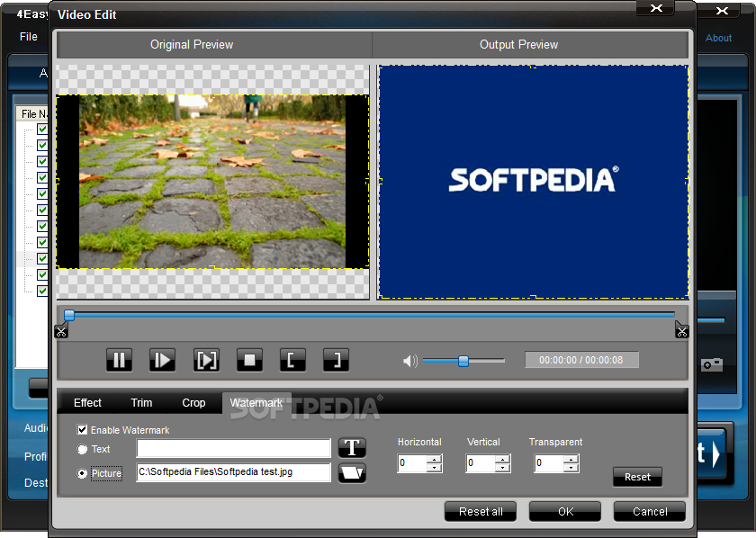Confirm edits with the OK button
Image resolution: width=756 pixels, height=538 pixels.
click(x=565, y=512)
